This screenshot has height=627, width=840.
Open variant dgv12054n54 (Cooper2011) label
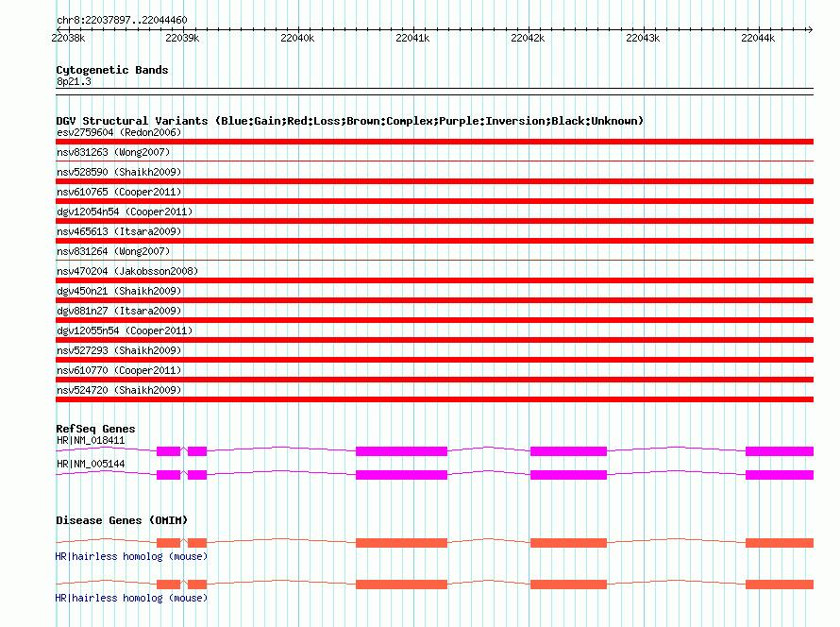(x=125, y=212)
